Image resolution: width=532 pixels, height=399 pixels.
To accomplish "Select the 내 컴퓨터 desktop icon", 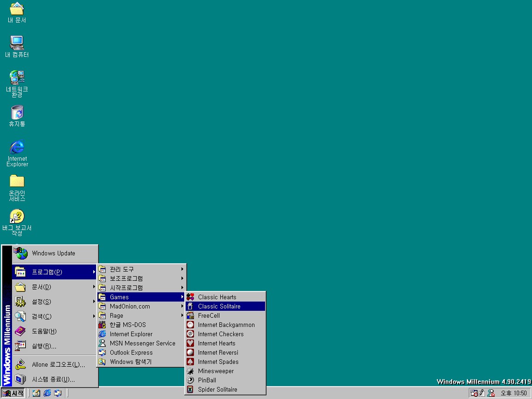I will 17,47.
